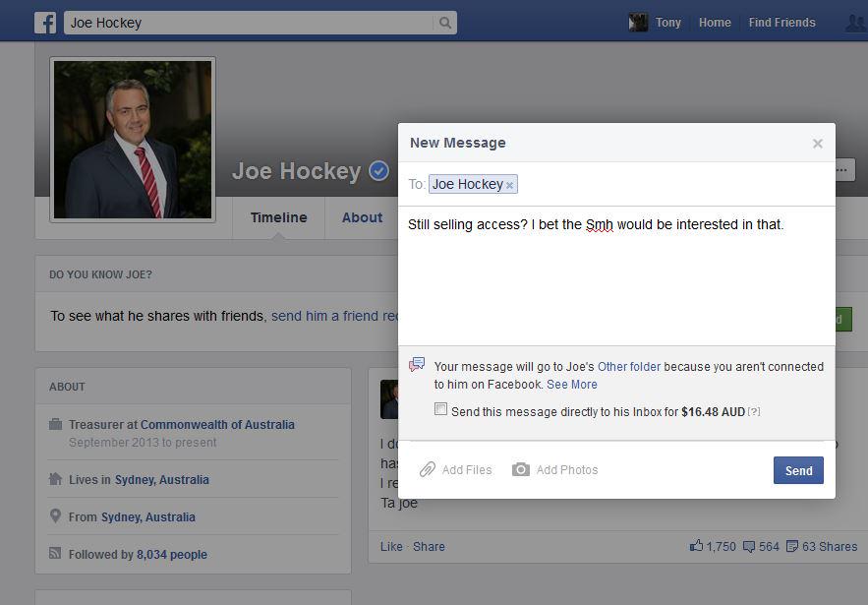Click the shares icon beside 63 Shares
The width and height of the screenshot is (868, 605).
pos(792,546)
